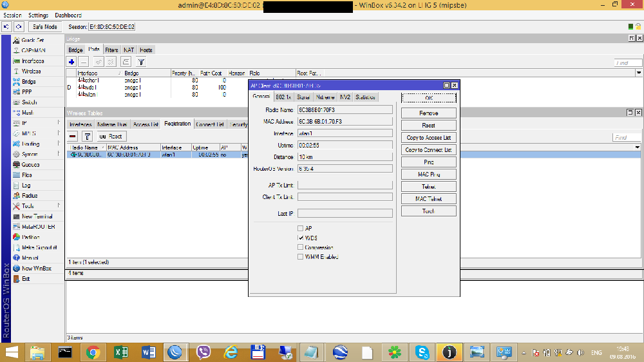644x362 pixels.
Task: Open Bridge NAT tab
Action: point(129,50)
